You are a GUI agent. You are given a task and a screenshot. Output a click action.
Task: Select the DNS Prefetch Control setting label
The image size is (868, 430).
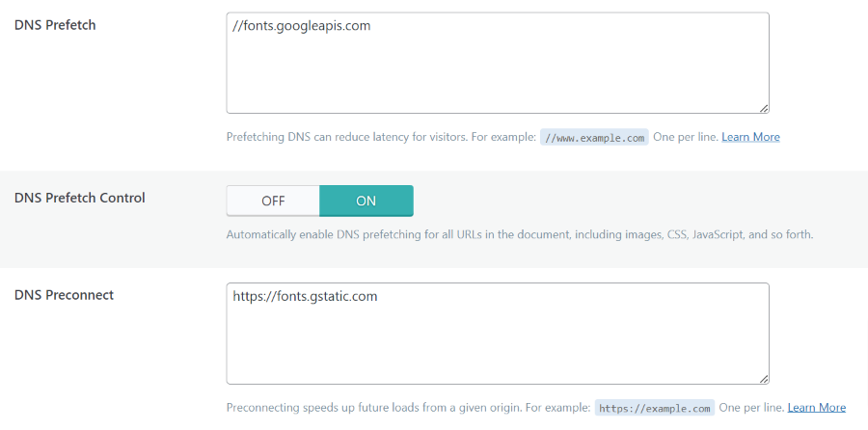pyautogui.click(x=80, y=198)
